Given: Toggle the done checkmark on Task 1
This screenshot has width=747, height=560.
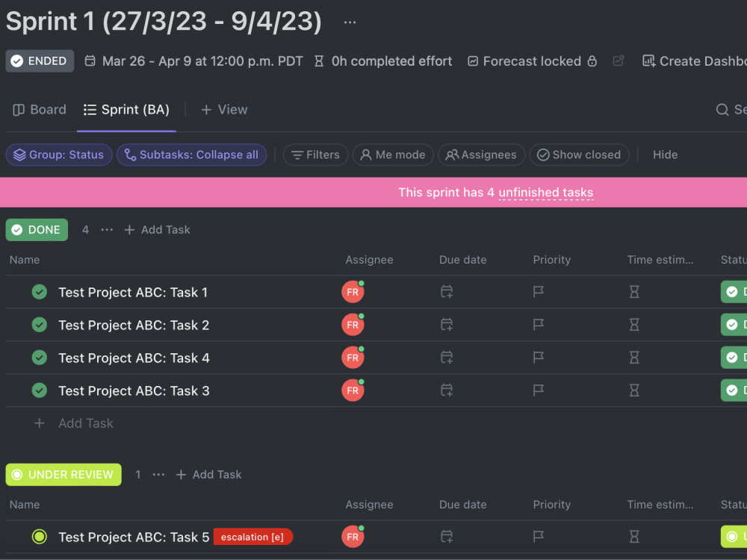Looking at the screenshot, I should point(40,292).
